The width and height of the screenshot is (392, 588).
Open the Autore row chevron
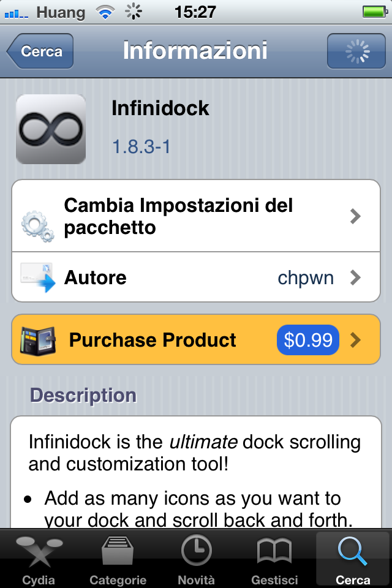pyautogui.click(x=355, y=277)
